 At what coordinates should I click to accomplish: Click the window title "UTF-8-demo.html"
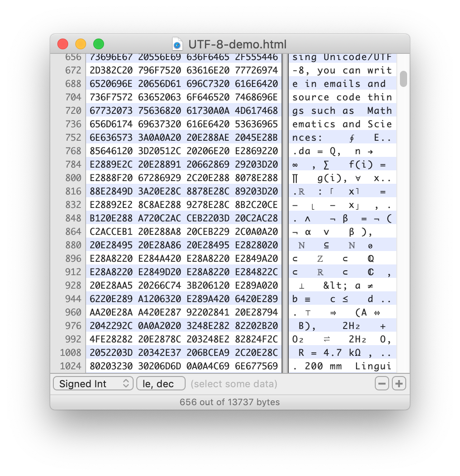point(238,44)
